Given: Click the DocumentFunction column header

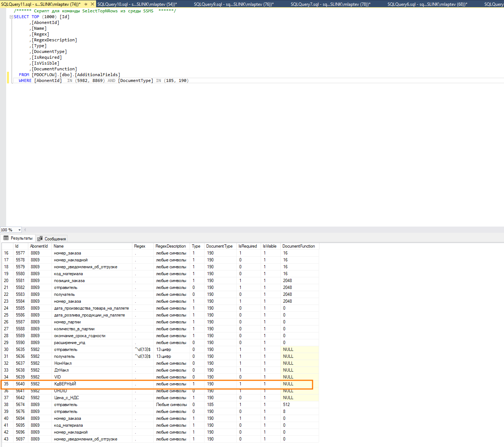Looking at the screenshot, I should [x=300, y=246].
